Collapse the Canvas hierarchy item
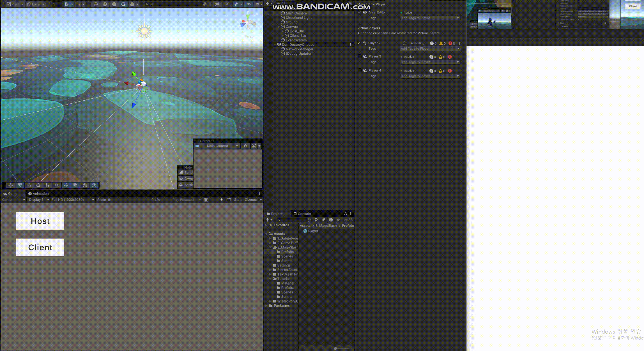Image resolution: width=644 pixels, height=351 pixels. click(x=279, y=27)
